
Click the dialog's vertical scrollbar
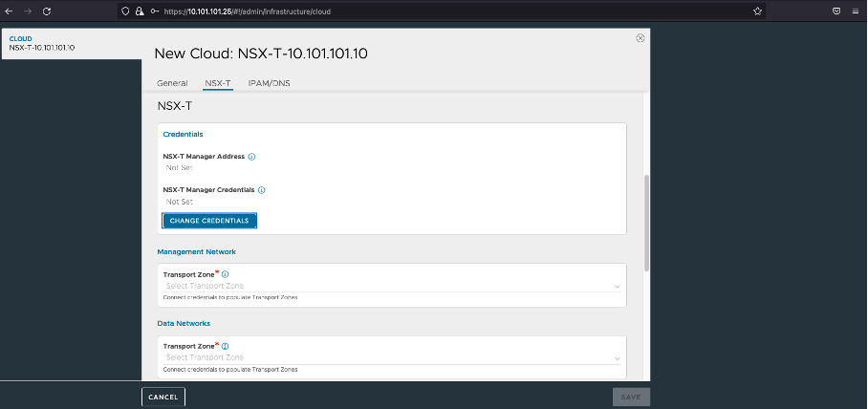pyautogui.click(x=646, y=222)
